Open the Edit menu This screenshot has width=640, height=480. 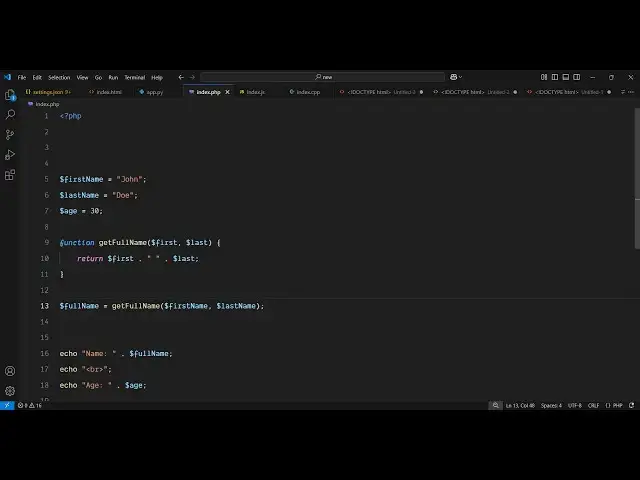[x=37, y=78]
